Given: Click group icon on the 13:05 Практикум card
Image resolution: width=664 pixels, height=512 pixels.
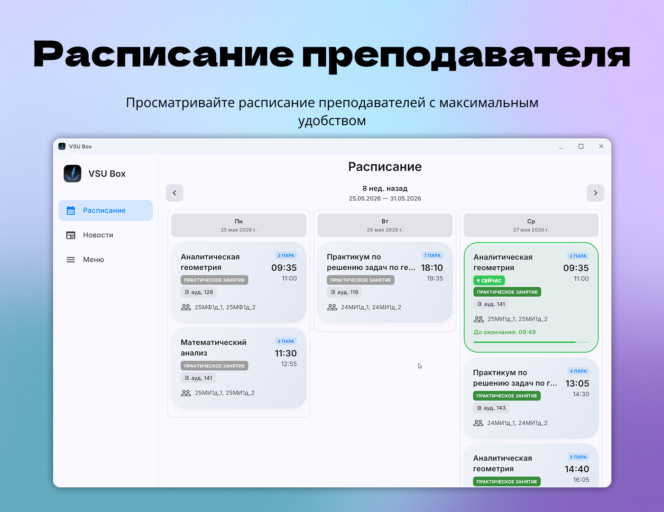Looking at the screenshot, I should tap(478, 423).
